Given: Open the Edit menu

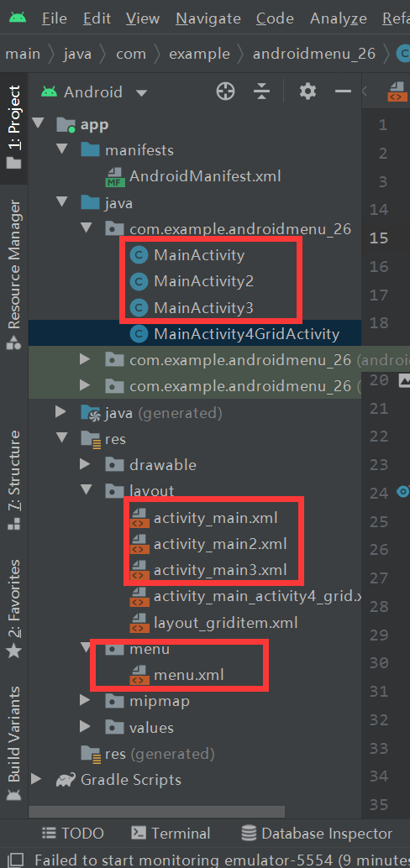Looking at the screenshot, I should click(x=97, y=18).
